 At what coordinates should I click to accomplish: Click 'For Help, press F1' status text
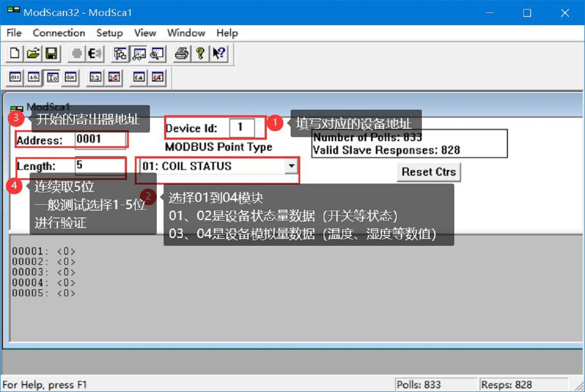point(44,385)
